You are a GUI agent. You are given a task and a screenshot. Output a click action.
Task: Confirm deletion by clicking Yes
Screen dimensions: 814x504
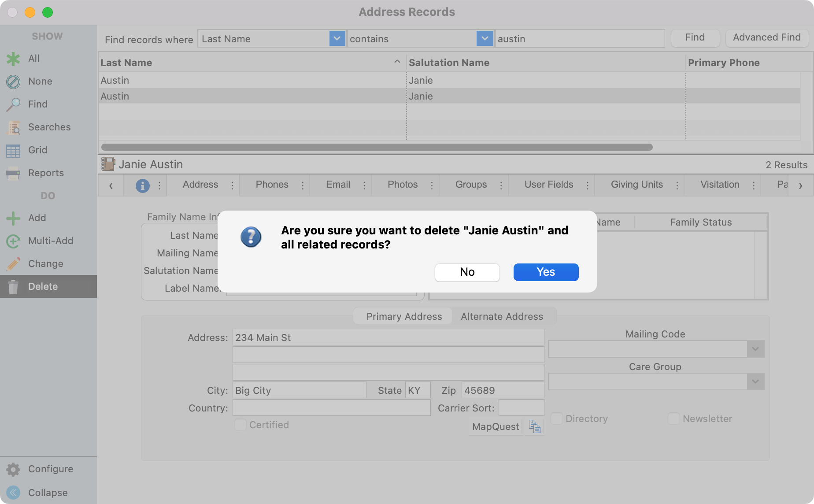click(546, 272)
